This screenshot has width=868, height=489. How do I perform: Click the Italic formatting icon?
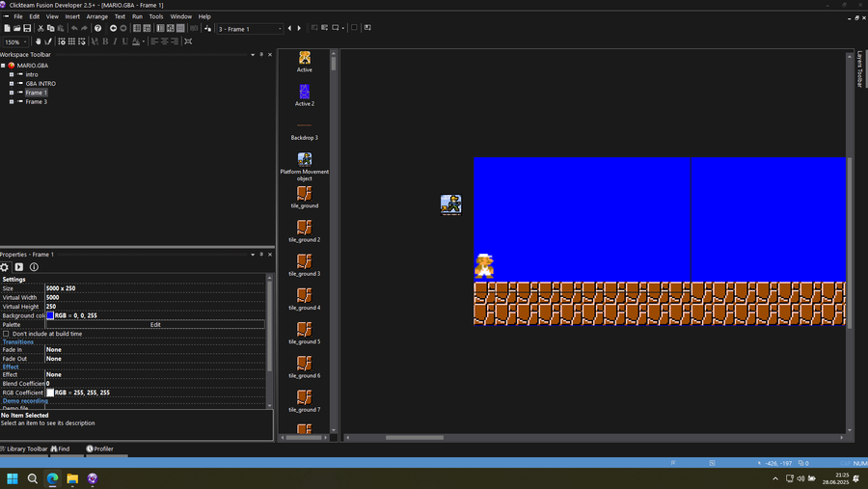click(x=115, y=41)
